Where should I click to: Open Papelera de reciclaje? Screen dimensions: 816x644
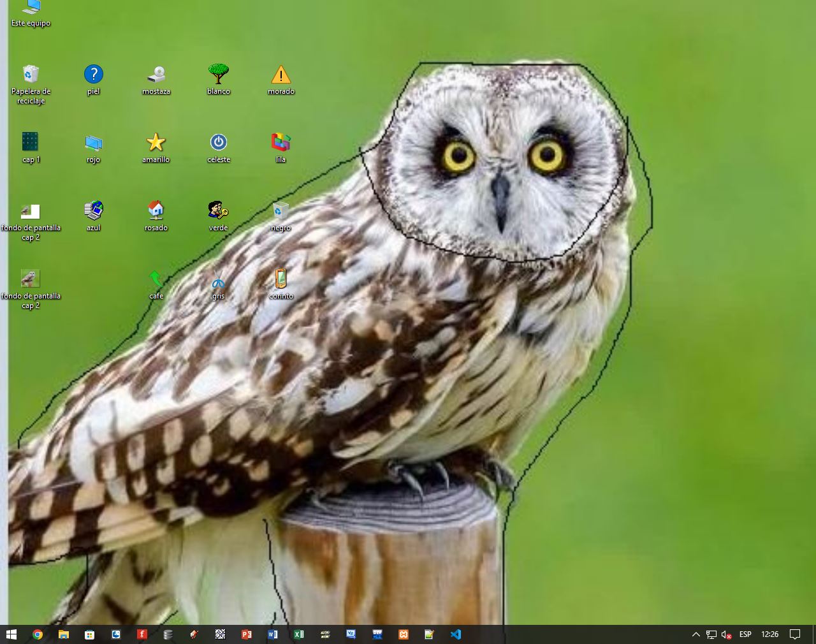[31, 75]
